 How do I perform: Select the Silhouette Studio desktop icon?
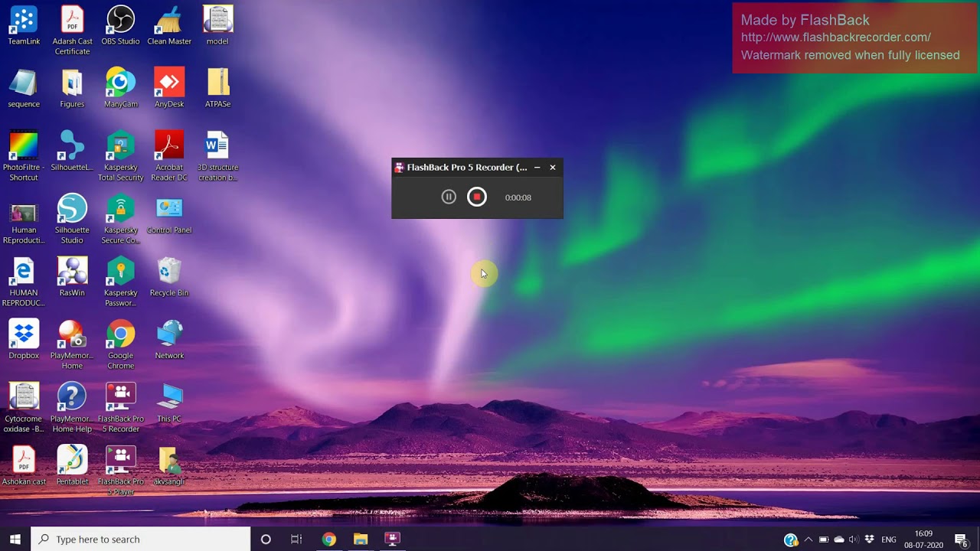[72, 219]
